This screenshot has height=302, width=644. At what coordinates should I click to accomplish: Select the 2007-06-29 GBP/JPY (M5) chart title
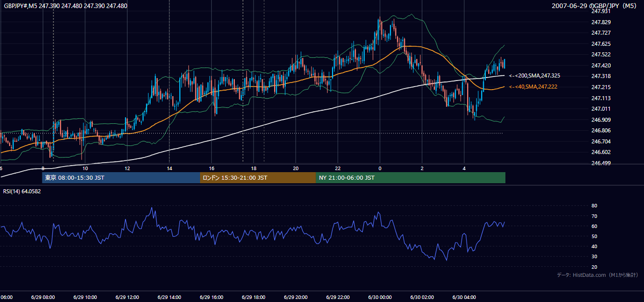pyautogui.click(x=595, y=6)
